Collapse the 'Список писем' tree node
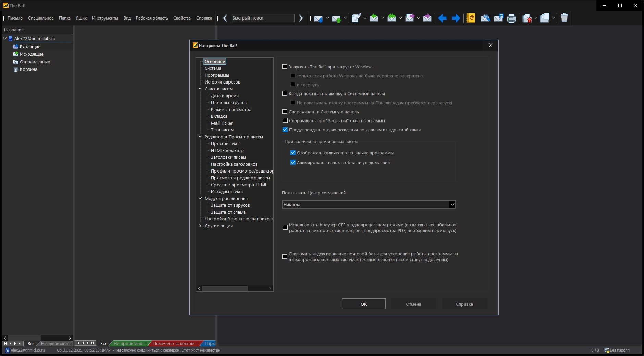This screenshot has width=644, height=356. [200, 89]
